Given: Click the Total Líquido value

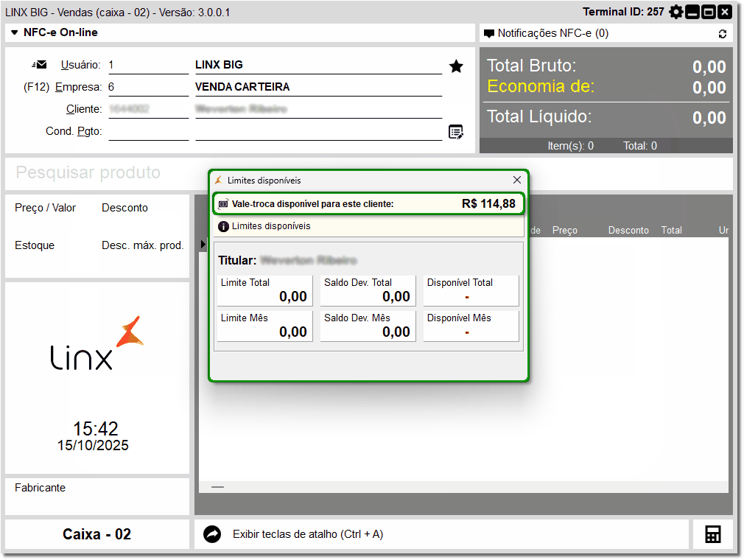Looking at the screenshot, I should [709, 118].
